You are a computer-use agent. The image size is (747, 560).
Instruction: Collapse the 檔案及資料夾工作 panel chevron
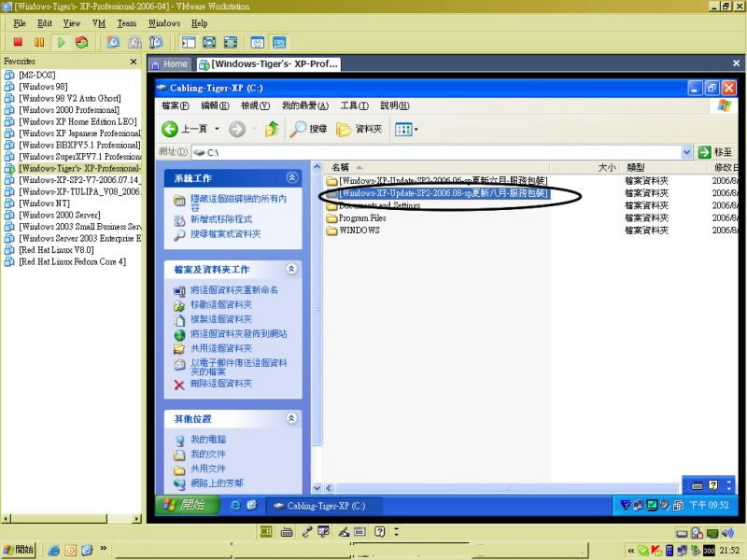point(291,269)
